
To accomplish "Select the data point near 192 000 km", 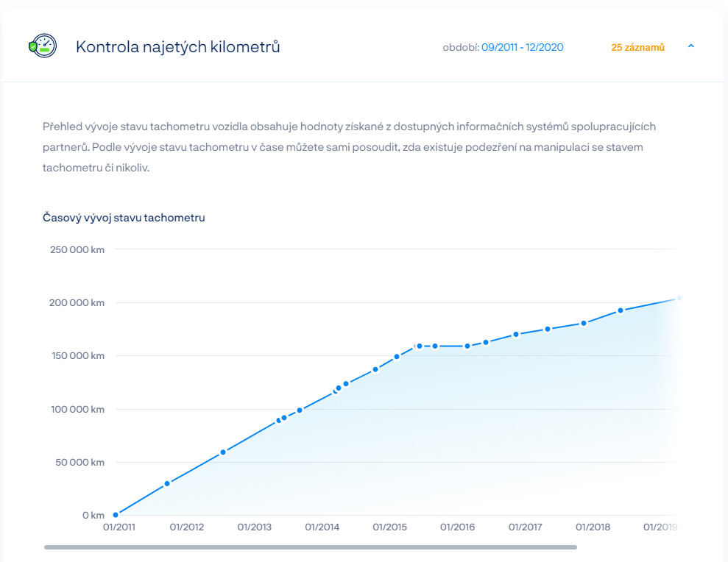I will [621, 310].
